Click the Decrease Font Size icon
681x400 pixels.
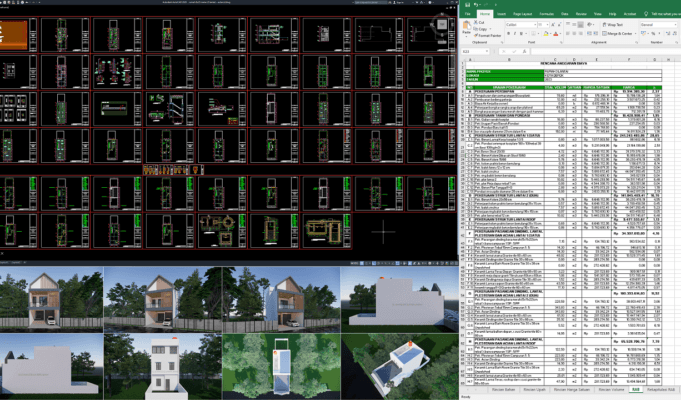pos(559,25)
